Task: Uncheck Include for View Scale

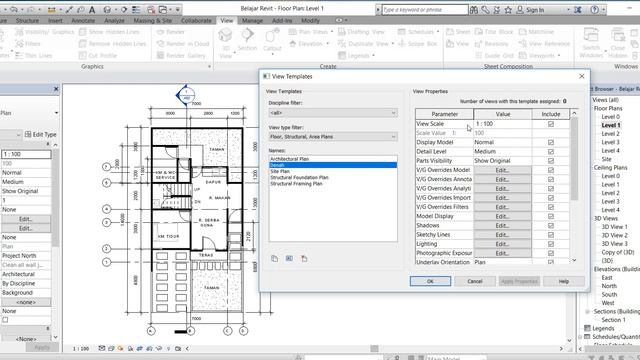Action: 551,124
